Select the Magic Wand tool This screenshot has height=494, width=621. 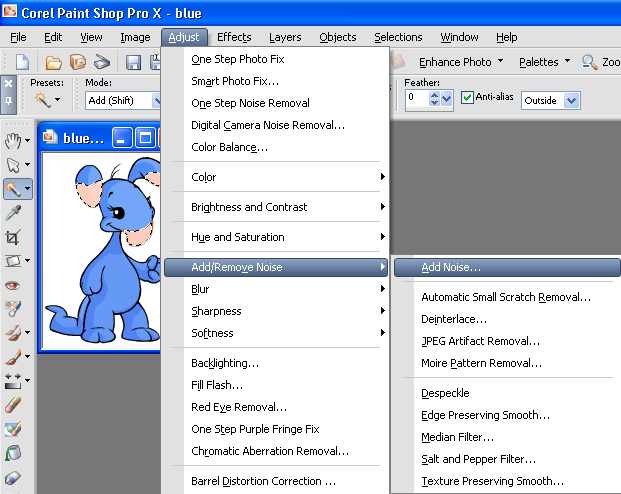(x=13, y=189)
